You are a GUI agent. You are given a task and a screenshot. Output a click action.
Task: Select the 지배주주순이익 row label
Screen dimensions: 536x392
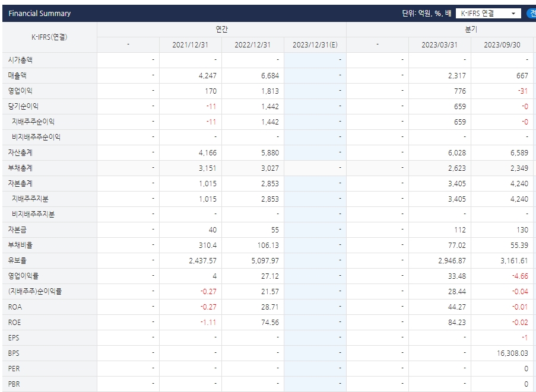tap(33, 122)
